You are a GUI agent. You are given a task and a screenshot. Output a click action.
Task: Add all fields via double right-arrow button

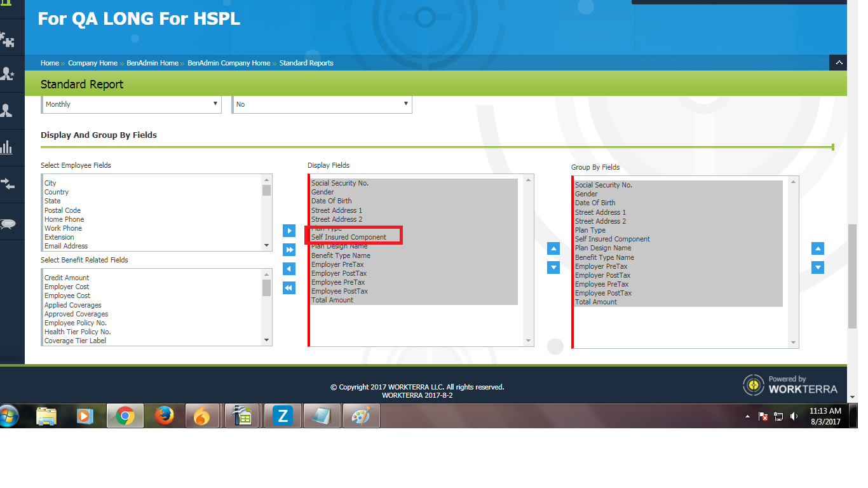(289, 250)
